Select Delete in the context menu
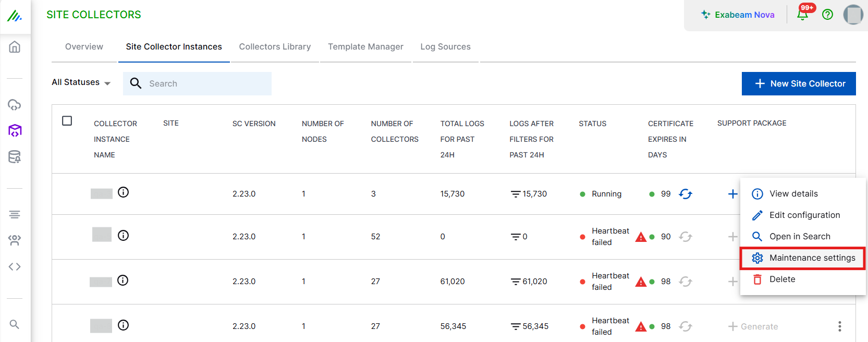The width and height of the screenshot is (868, 342). tap(803, 279)
